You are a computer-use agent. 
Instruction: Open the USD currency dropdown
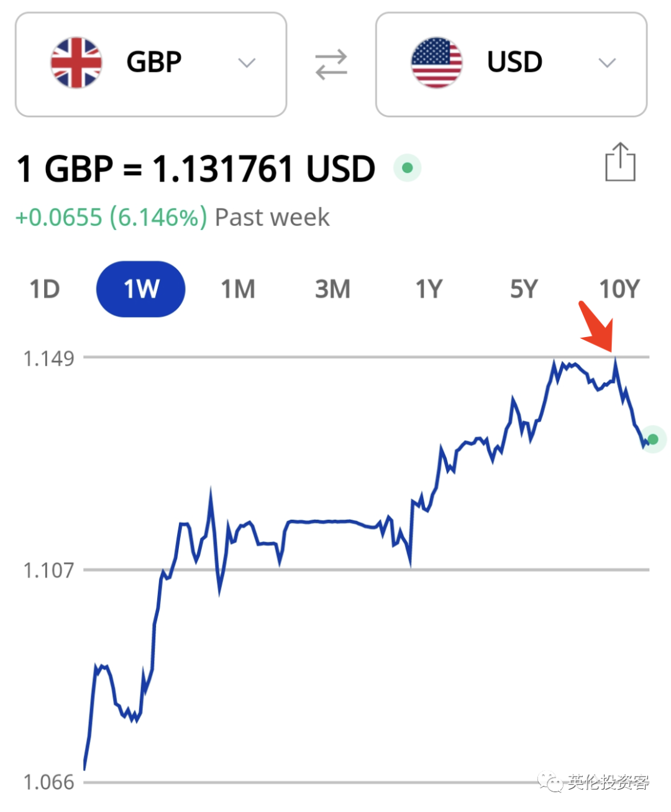point(511,65)
